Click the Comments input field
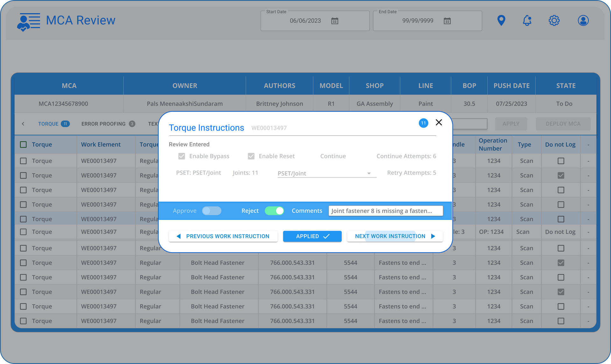This screenshot has height=364, width=611. 386,211
